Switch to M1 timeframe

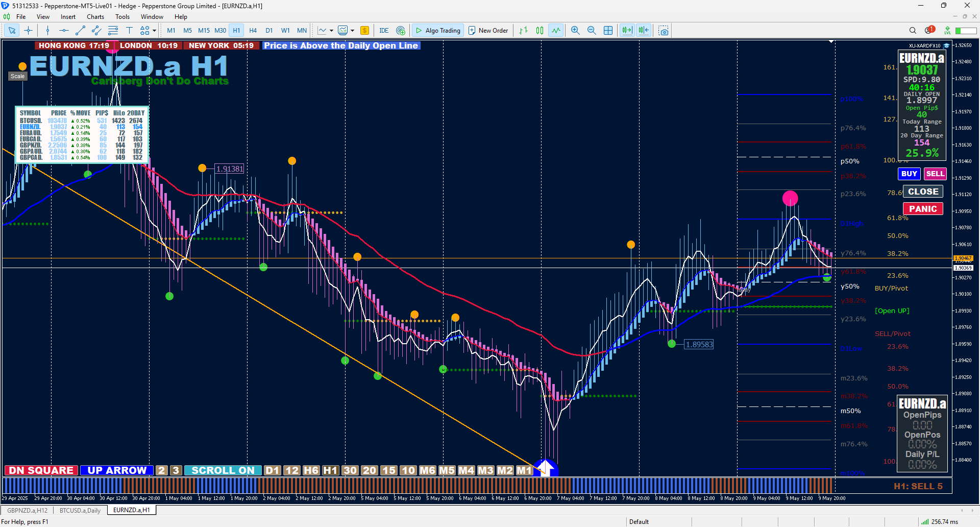[x=171, y=31]
